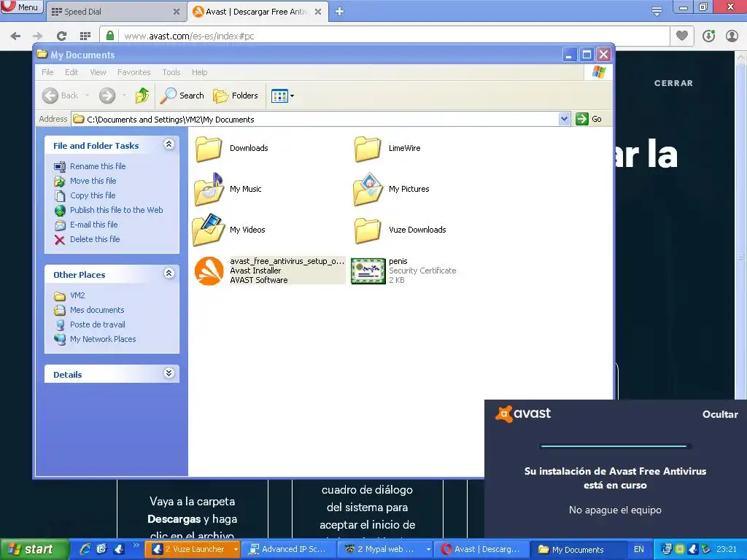Select the Security Certificate file icon
Screen dimensions: 747x560
coord(368,271)
